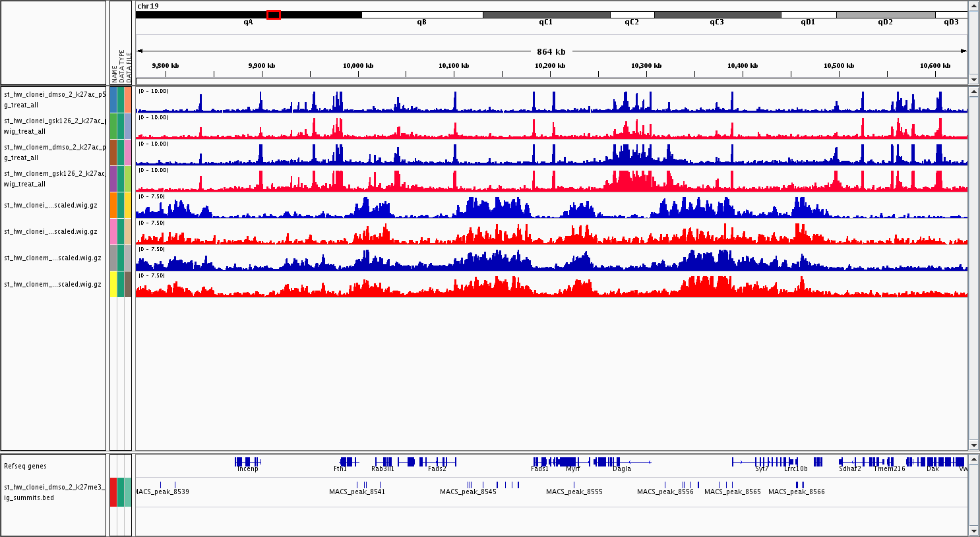Click the MACS_peak_8566 summit marker
Screen dimensions: 980x537
tap(799, 485)
